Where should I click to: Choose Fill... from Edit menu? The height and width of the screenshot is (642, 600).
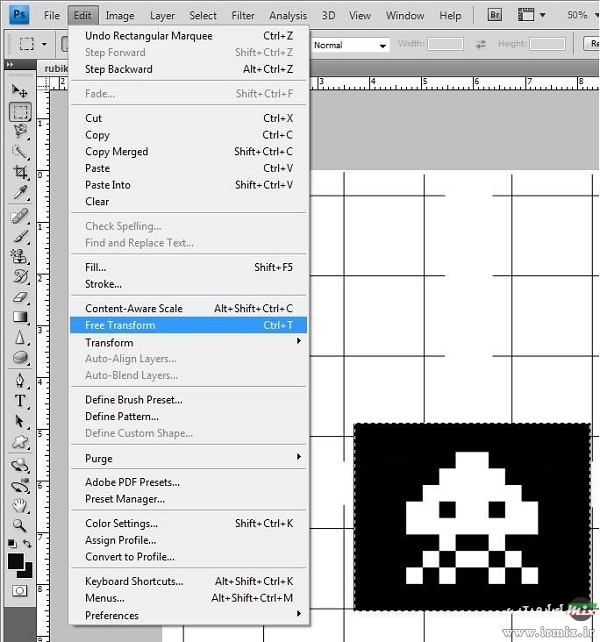coord(188,267)
